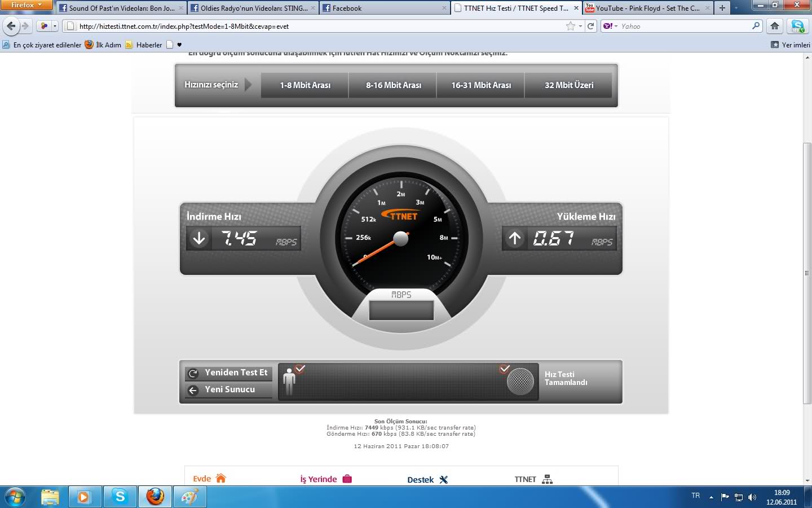The image size is (812, 508).
Task: Bookmark this page with the star icon
Action: pos(571,26)
